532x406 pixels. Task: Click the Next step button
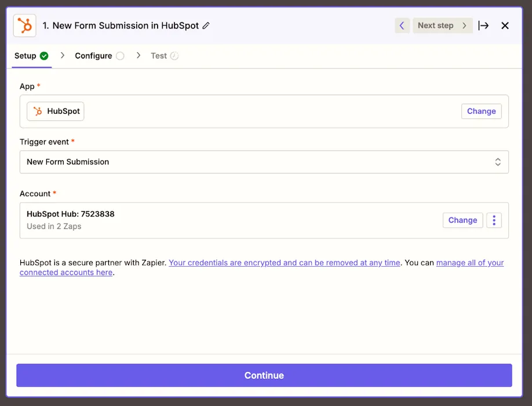(442, 26)
